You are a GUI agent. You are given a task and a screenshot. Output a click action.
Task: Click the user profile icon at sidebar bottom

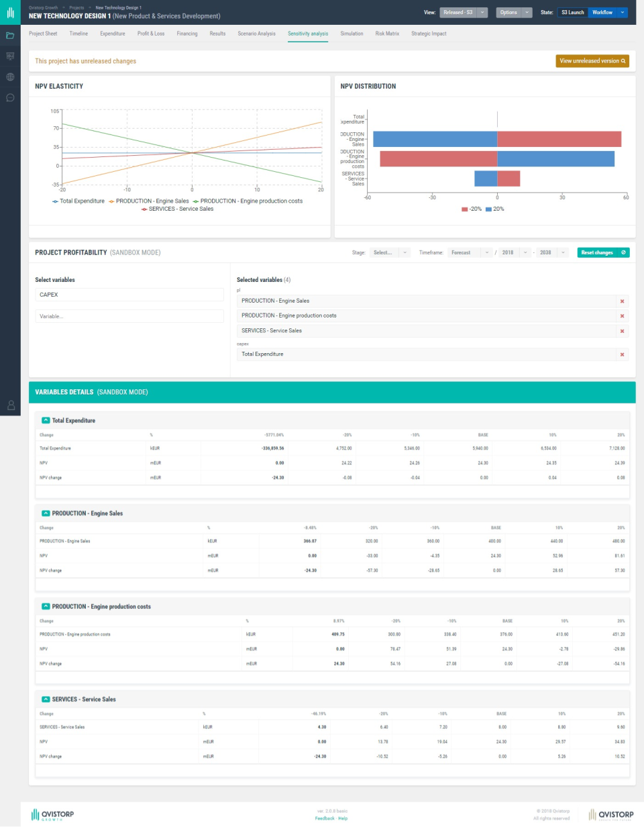(x=9, y=405)
